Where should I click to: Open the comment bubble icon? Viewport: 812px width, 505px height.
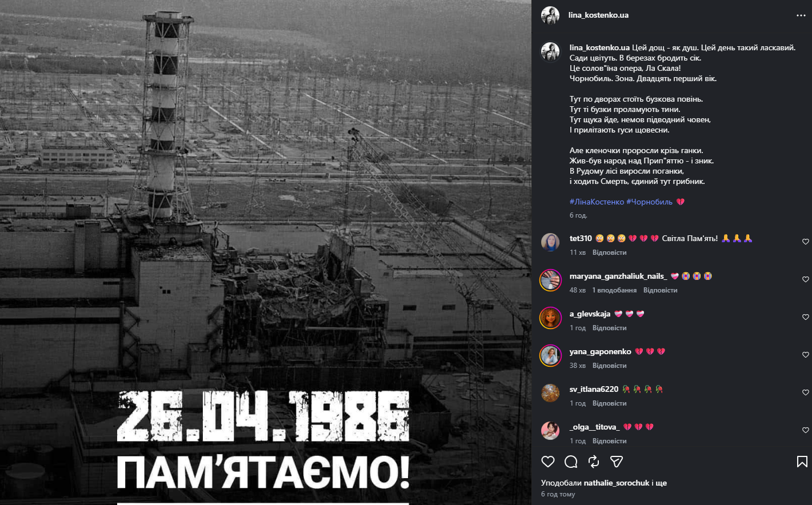tap(571, 462)
